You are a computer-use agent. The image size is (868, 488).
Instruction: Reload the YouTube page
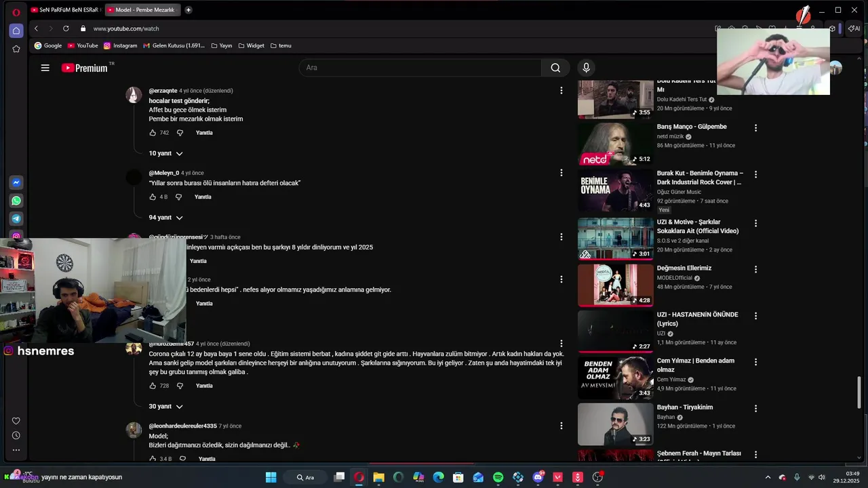tap(66, 28)
